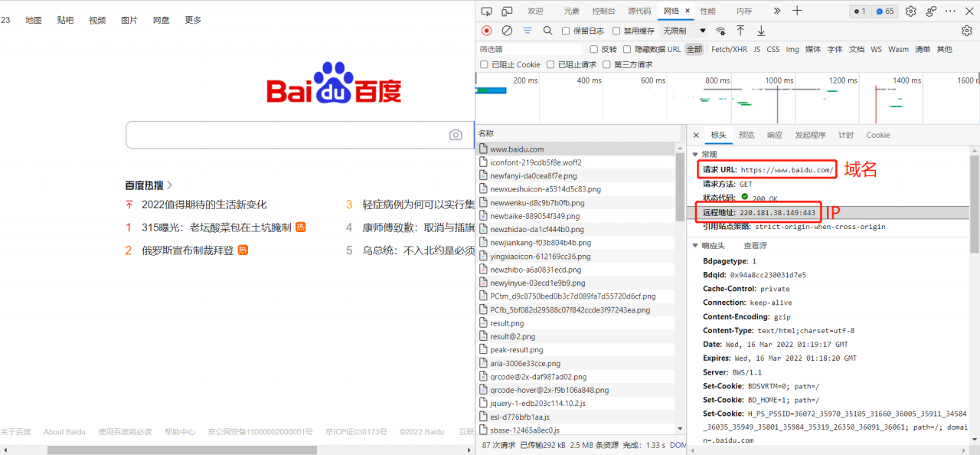The height and width of the screenshot is (455, 980).
Task: Open the network filter (funnel) icon
Action: pyautogui.click(x=528, y=31)
